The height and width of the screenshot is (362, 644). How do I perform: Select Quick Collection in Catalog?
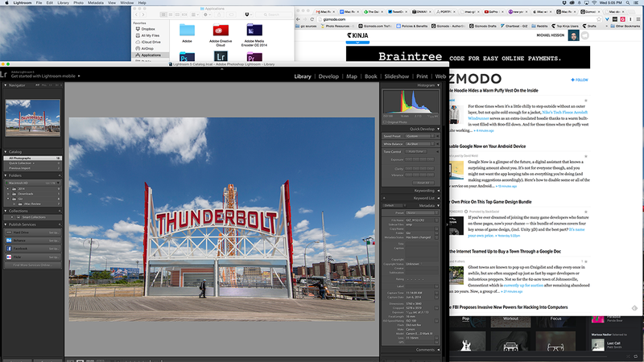(x=32, y=163)
